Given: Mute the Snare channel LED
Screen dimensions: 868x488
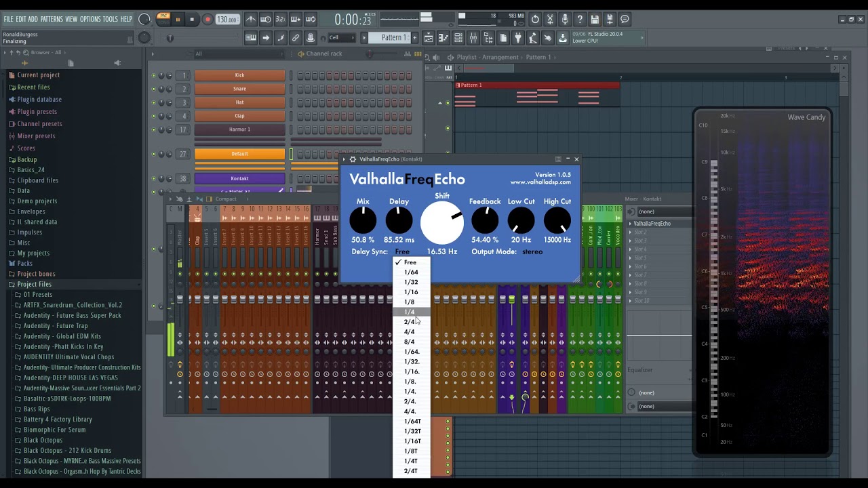Looking at the screenshot, I should tap(154, 89).
